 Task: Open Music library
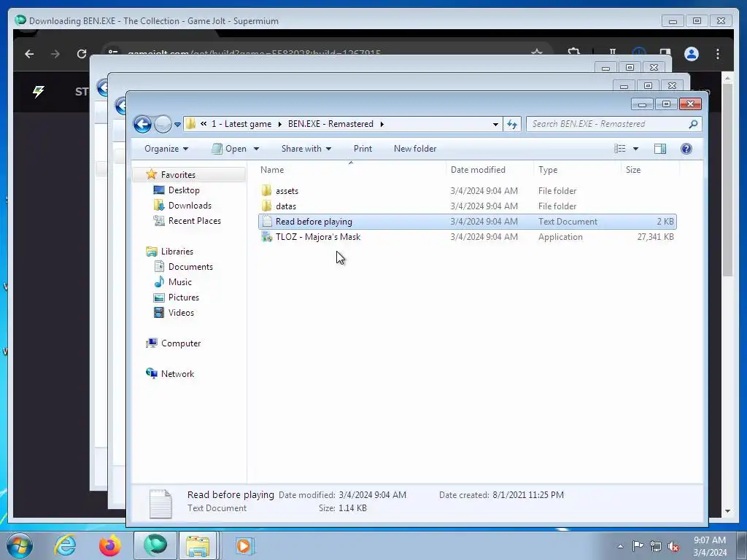(x=179, y=282)
